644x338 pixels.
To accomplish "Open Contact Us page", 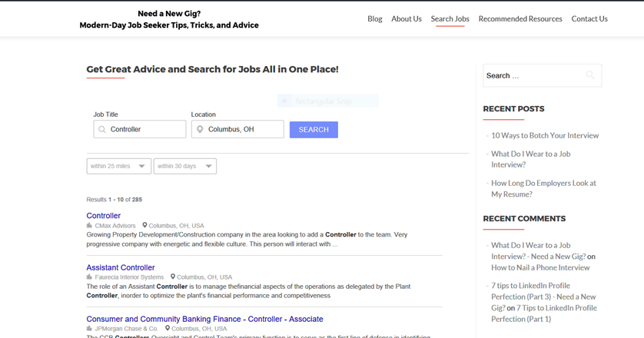I will click(x=589, y=19).
